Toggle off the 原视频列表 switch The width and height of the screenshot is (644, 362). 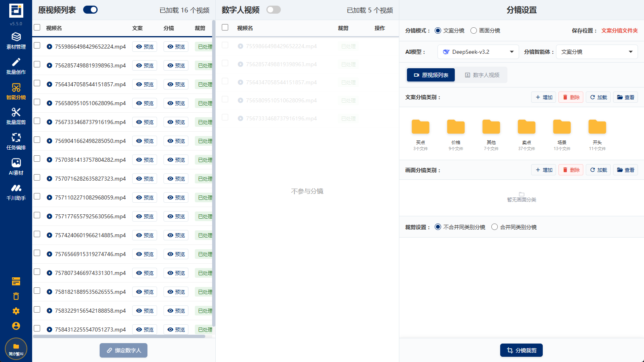pyautogui.click(x=90, y=9)
